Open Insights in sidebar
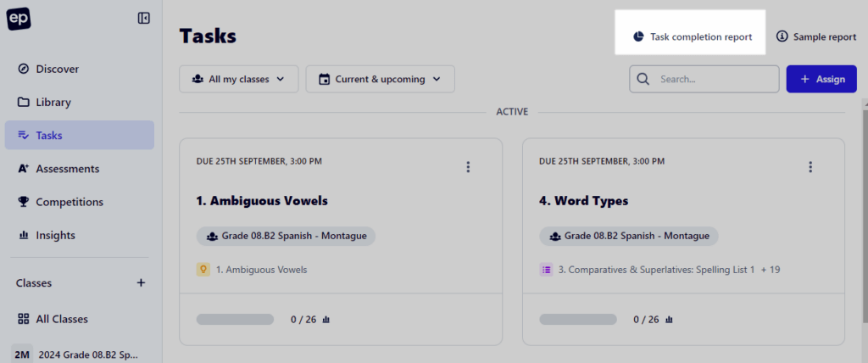This screenshot has height=363, width=868. click(79, 235)
